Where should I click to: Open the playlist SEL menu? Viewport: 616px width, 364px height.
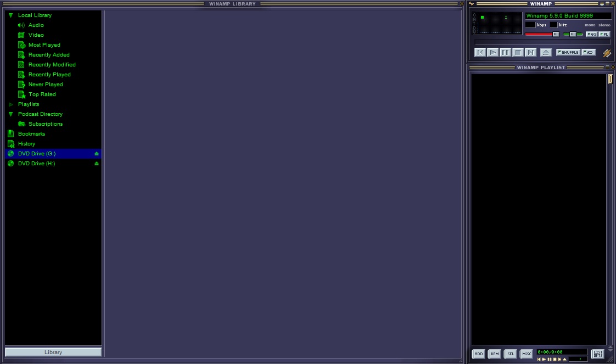coord(511,354)
